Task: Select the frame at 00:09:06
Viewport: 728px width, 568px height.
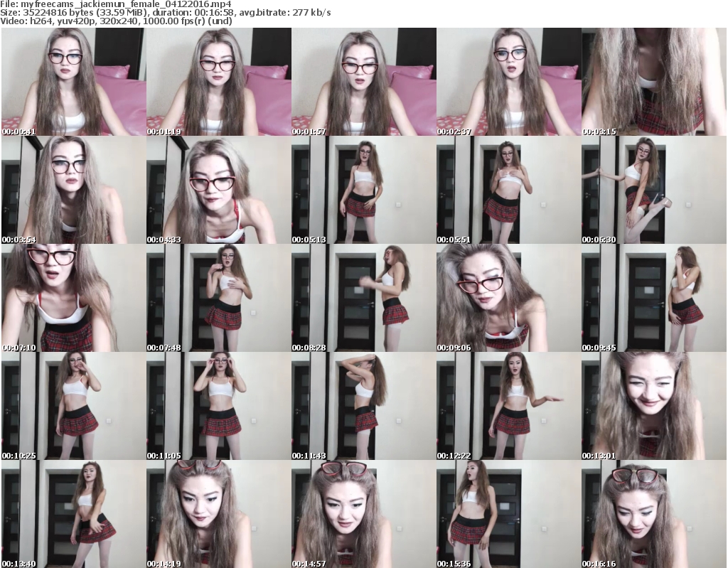Action: (x=508, y=298)
